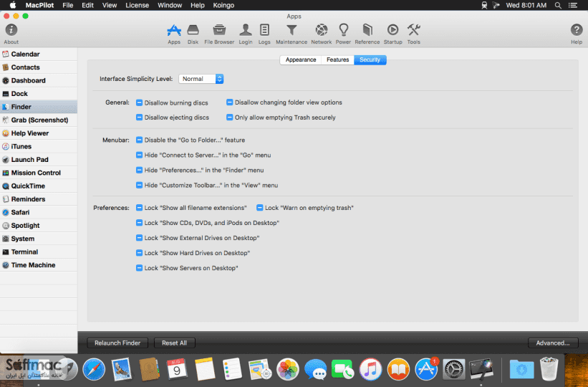This screenshot has height=387, width=588.
Task: Enable Only allow emptying Trash securely
Action: click(x=229, y=118)
